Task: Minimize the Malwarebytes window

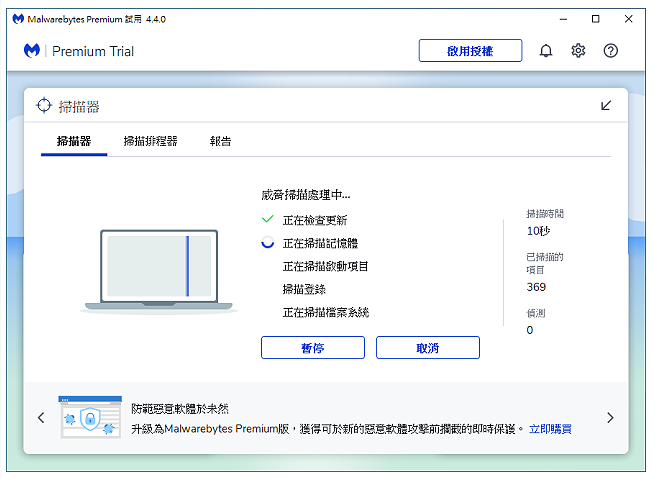Action: tap(564, 19)
